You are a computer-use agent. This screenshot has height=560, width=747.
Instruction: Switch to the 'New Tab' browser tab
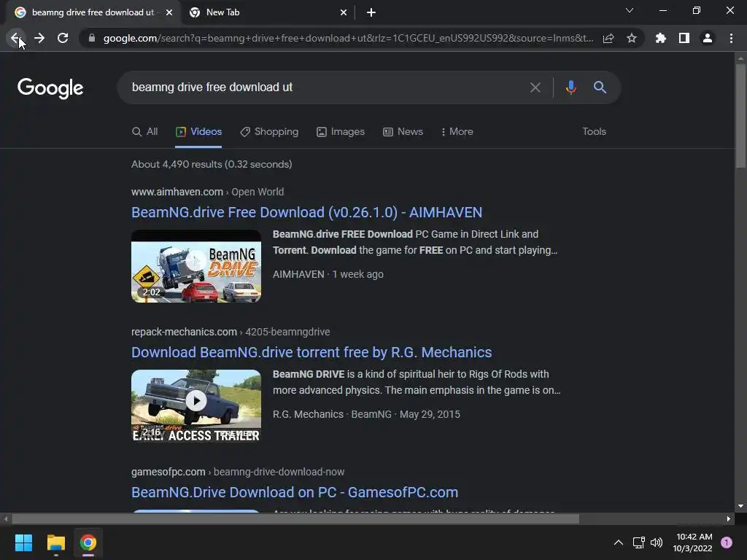pos(267,13)
